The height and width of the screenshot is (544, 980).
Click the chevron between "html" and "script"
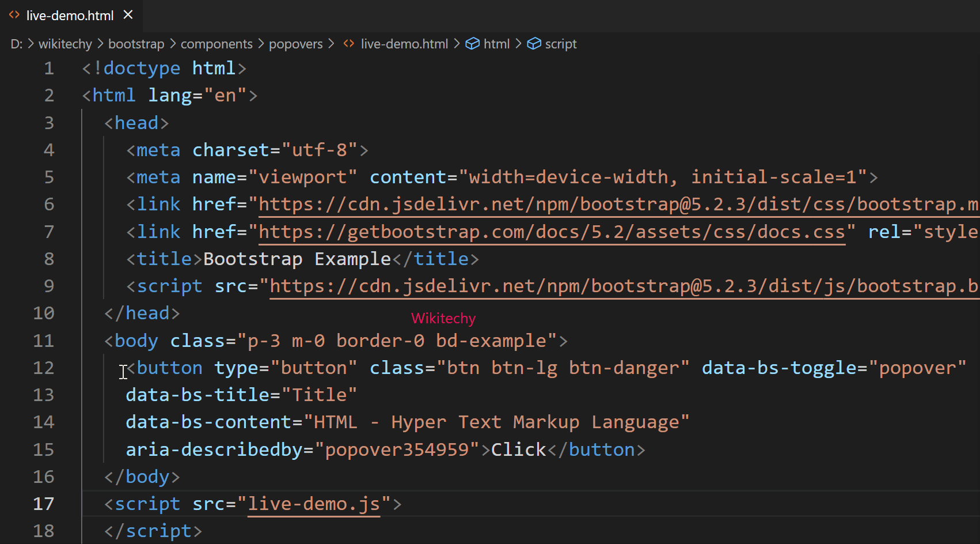tap(518, 43)
